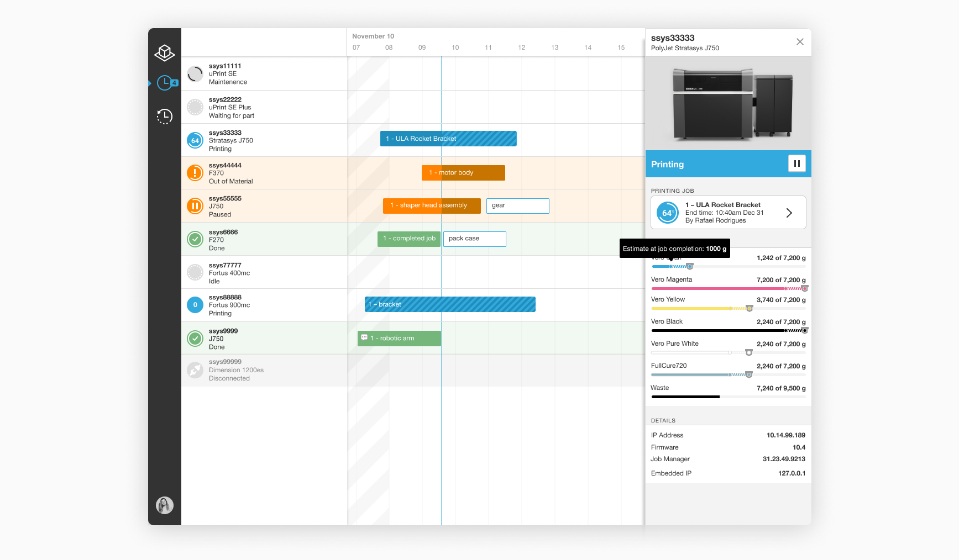The image size is (959, 560).
Task: Click ssys6666 done checkmark icon
Action: point(195,239)
